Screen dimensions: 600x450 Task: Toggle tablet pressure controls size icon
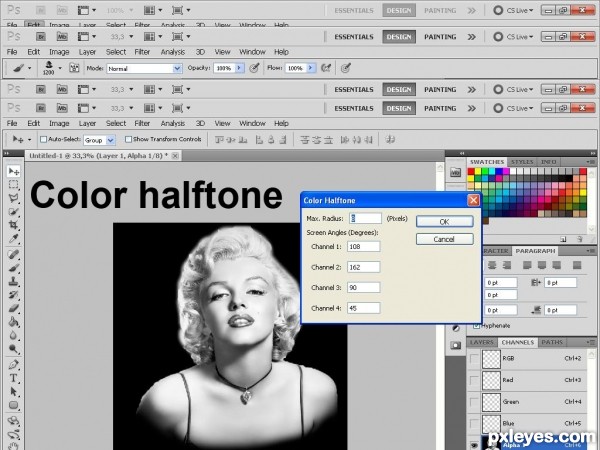tap(346, 68)
